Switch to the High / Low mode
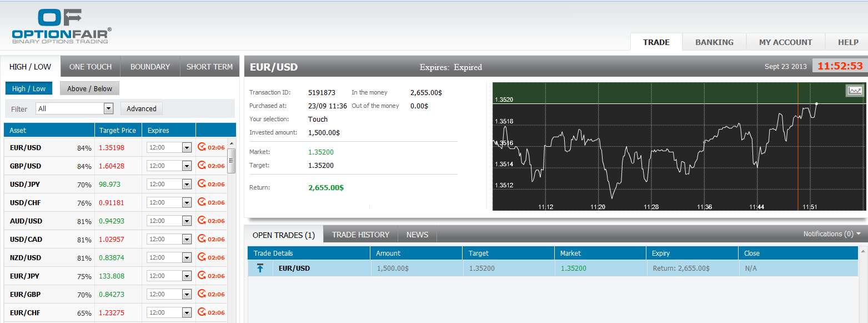This screenshot has height=323, width=868. pyautogui.click(x=28, y=88)
